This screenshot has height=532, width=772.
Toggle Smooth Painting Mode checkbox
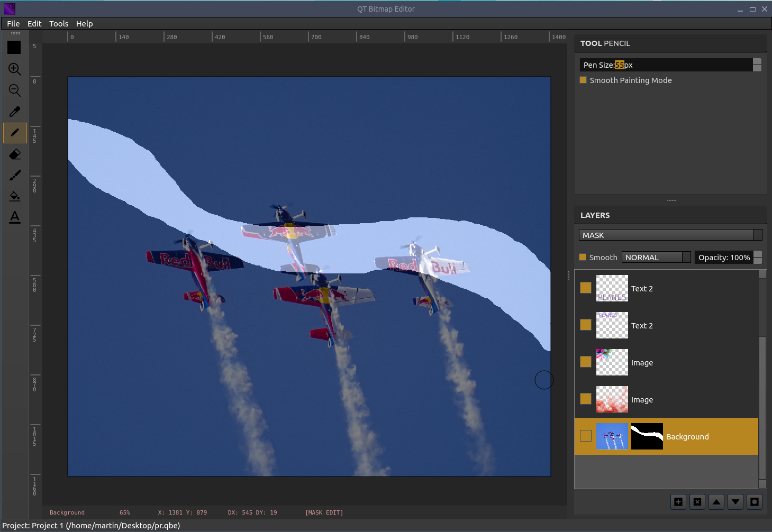coord(583,80)
